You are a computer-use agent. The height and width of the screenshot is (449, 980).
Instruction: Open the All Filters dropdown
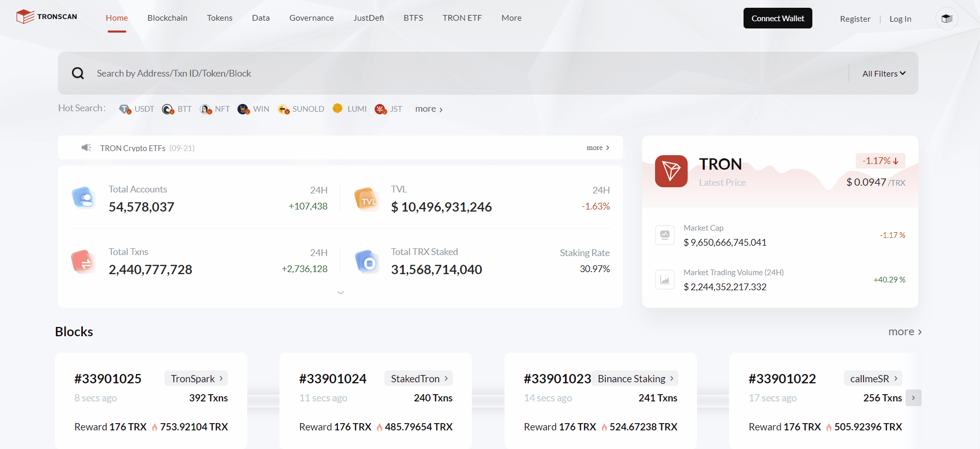(x=884, y=73)
